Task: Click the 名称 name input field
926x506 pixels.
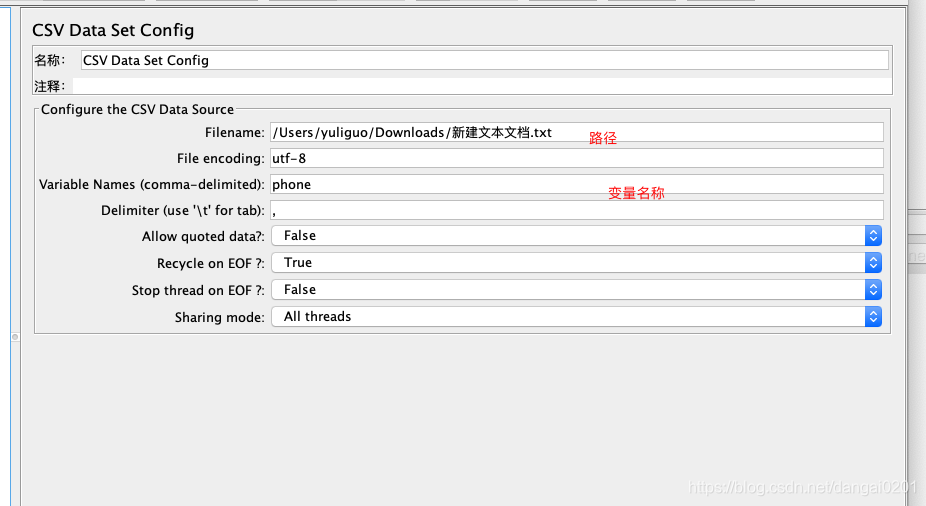Action: pyautogui.click(x=484, y=60)
